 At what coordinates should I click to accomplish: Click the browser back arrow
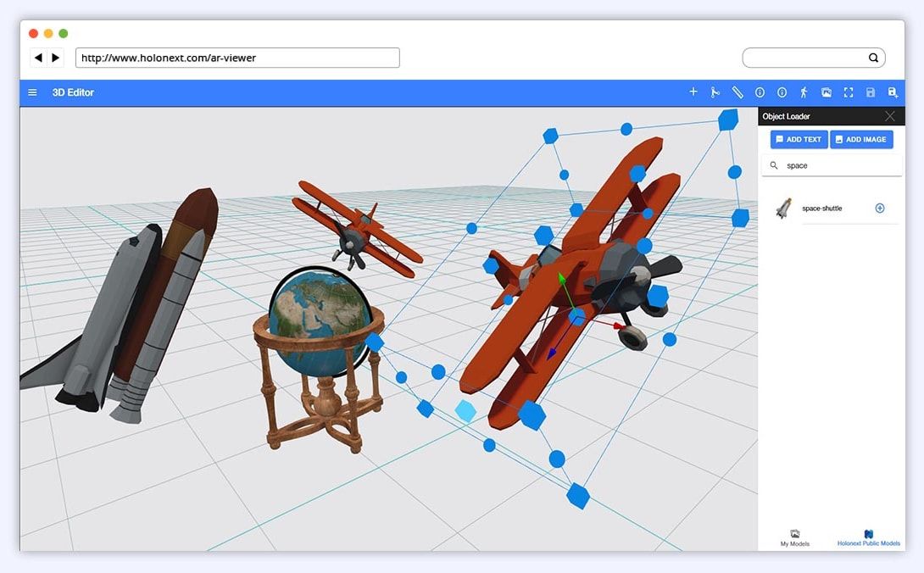click(x=38, y=58)
